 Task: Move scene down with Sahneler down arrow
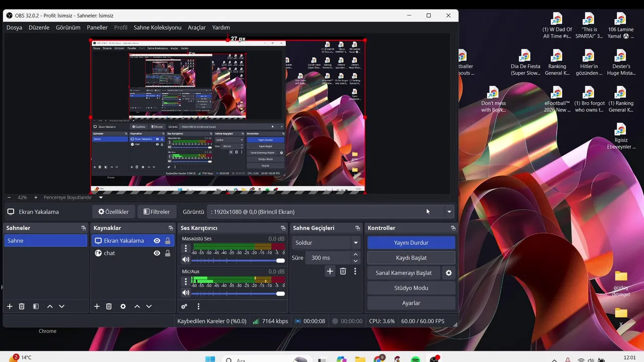click(x=62, y=306)
